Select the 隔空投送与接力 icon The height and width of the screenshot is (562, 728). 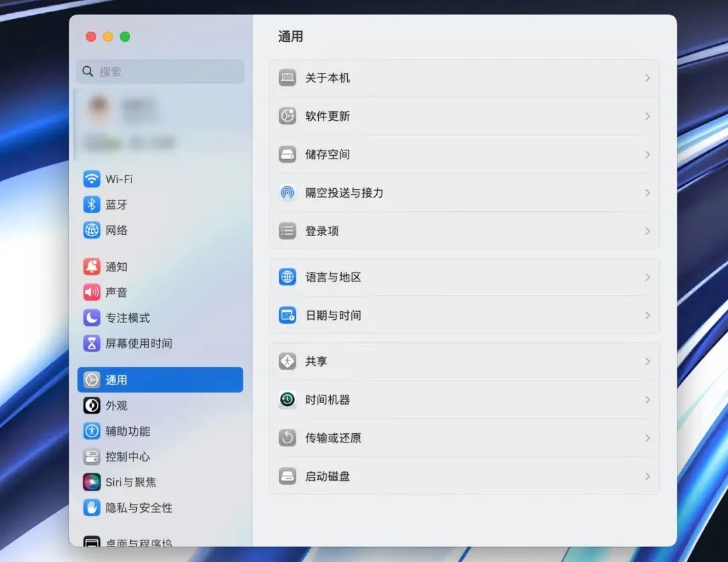(x=287, y=193)
